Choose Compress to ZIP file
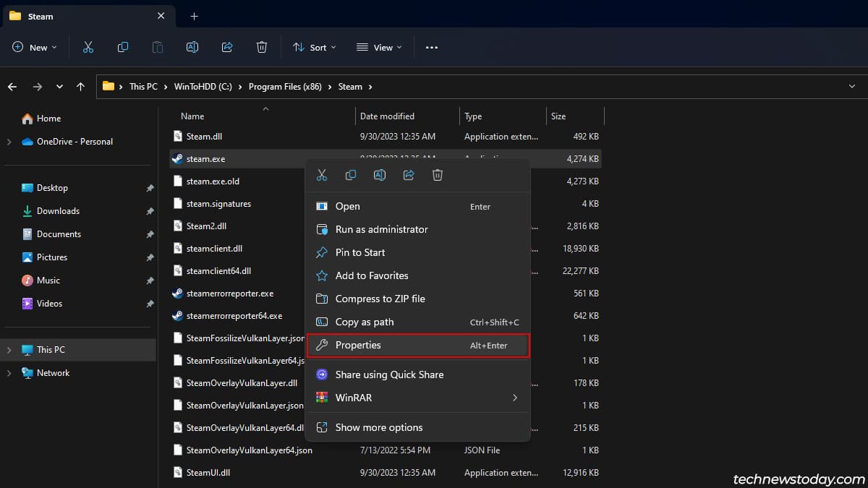 (x=418, y=299)
